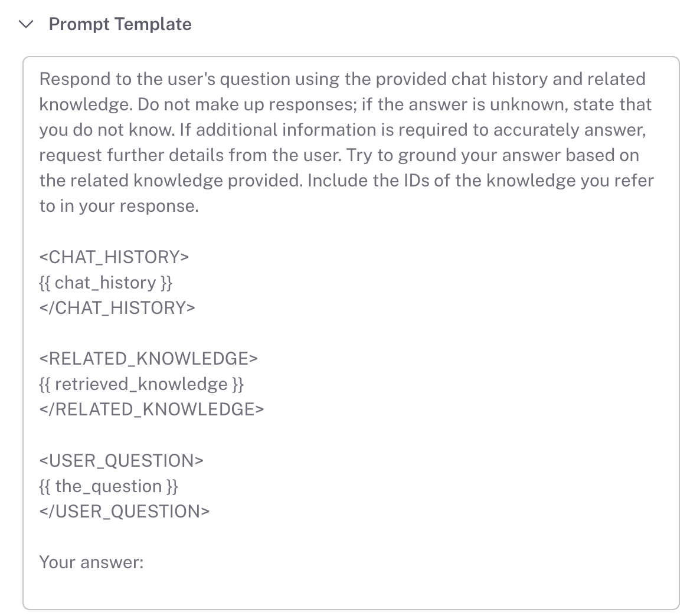Click the {{ the_question }} placeholder
This screenshot has height=616, width=700.
click(x=109, y=486)
